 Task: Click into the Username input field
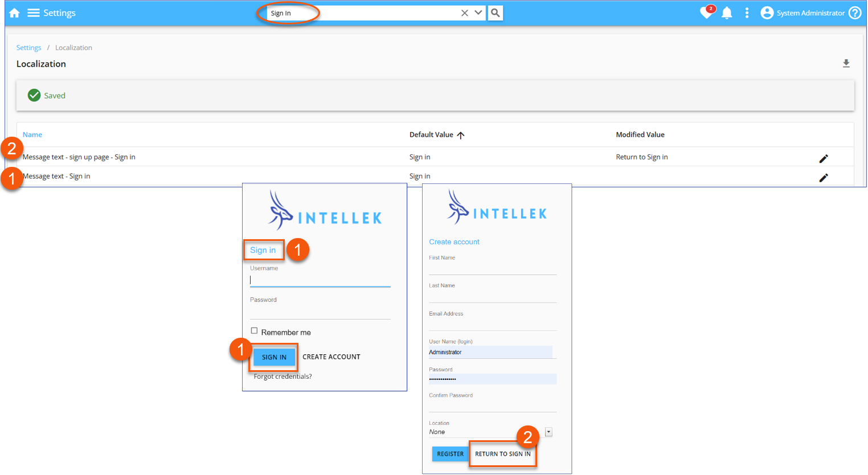pos(320,280)
